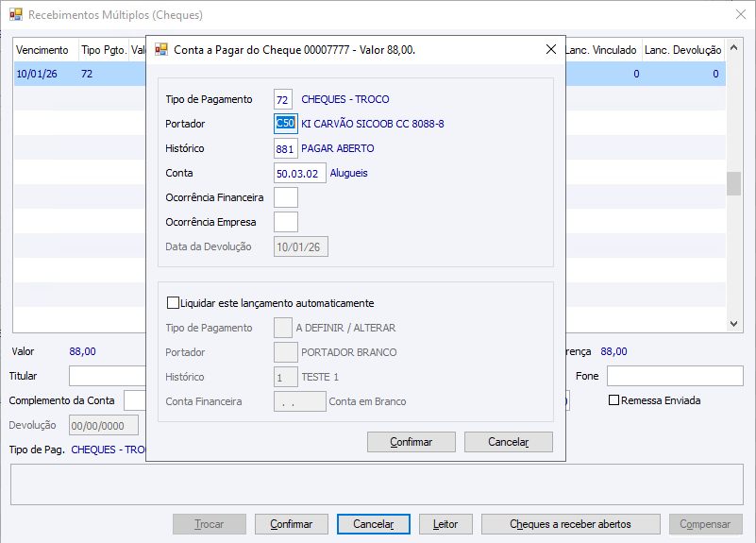Click the disabled Conta Financeira field
Image resolution: width=756 pixels, height=543 pixels.
coord(300,401)
